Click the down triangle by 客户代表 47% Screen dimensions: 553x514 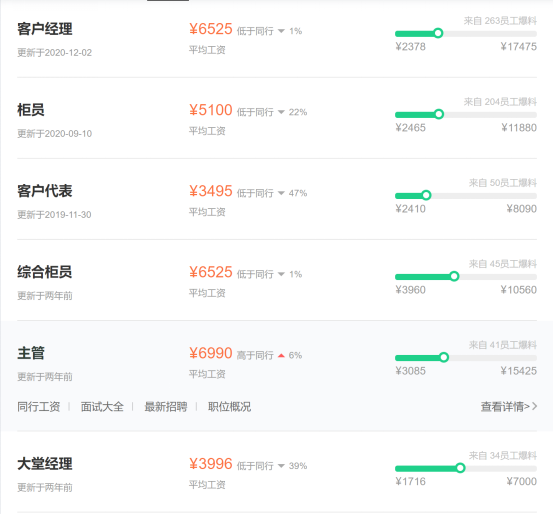pos(281,193)
